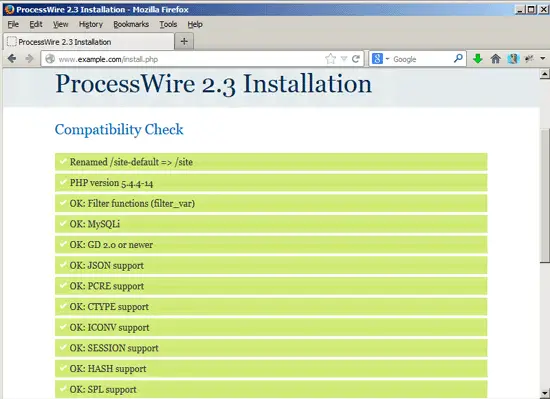
Task: Open the Bookmarks menu
Action: 131,24
